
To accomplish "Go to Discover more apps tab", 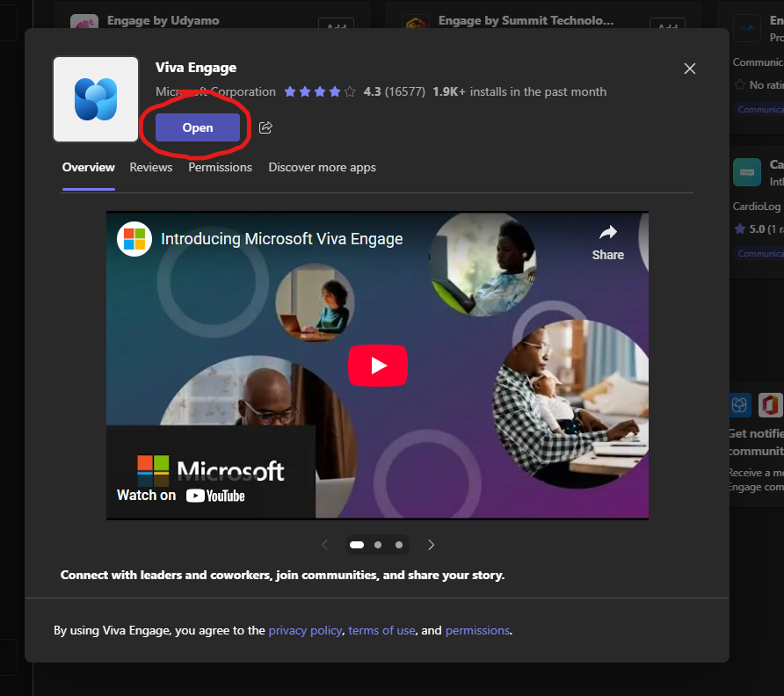I will point(322,168).
